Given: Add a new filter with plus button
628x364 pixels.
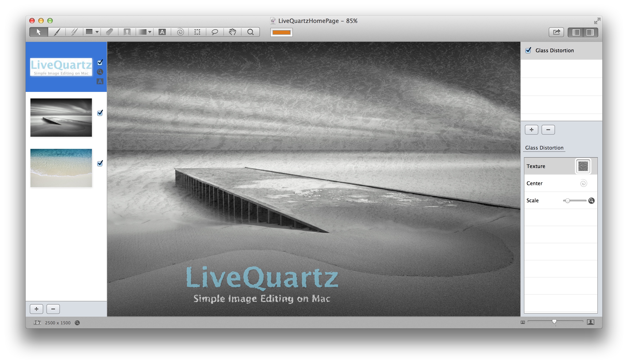Looking at the screenshot, I should point(532,130).
